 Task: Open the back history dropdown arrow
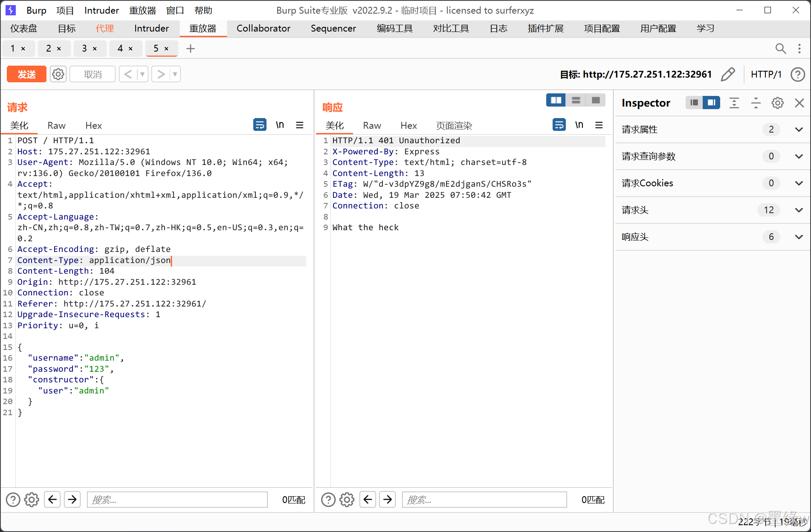tap(142, 74)
